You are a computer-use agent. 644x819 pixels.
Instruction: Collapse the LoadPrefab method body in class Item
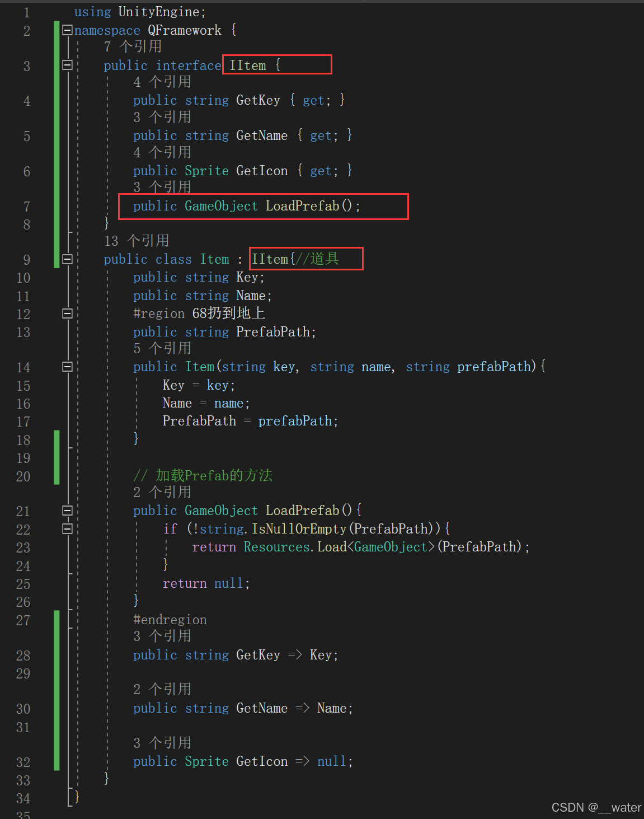coord(67,510)
